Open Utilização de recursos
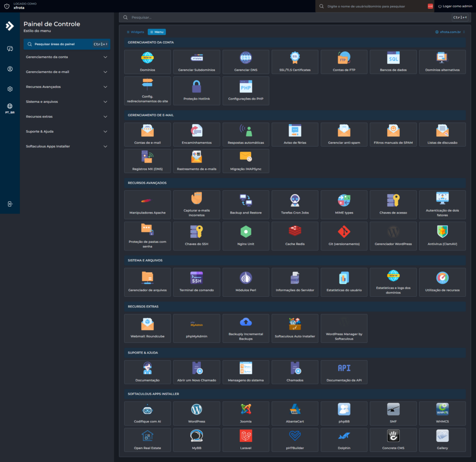This screenshot has height=462, width=476. click(x=443, y=282)
